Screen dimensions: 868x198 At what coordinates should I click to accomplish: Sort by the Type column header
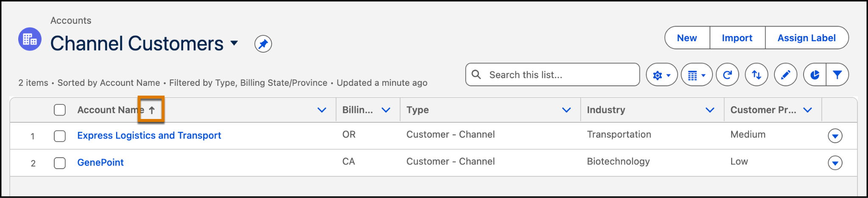[x=417, y=110]
